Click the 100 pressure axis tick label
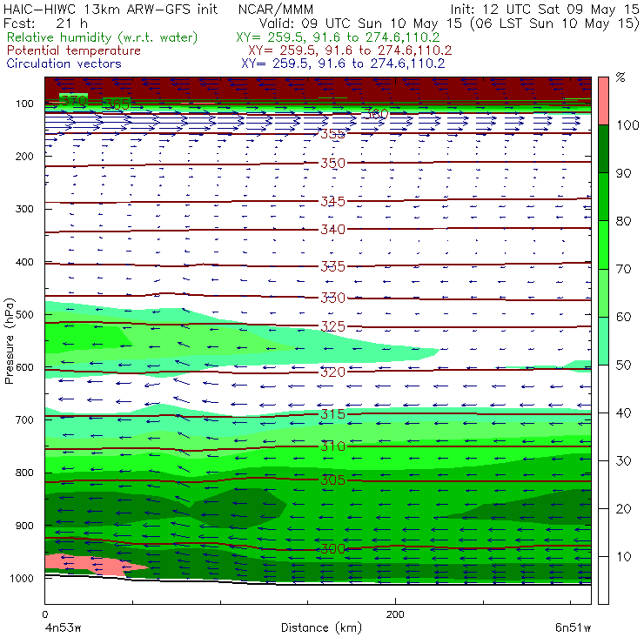Screen dimensions: 644x644 24,104
